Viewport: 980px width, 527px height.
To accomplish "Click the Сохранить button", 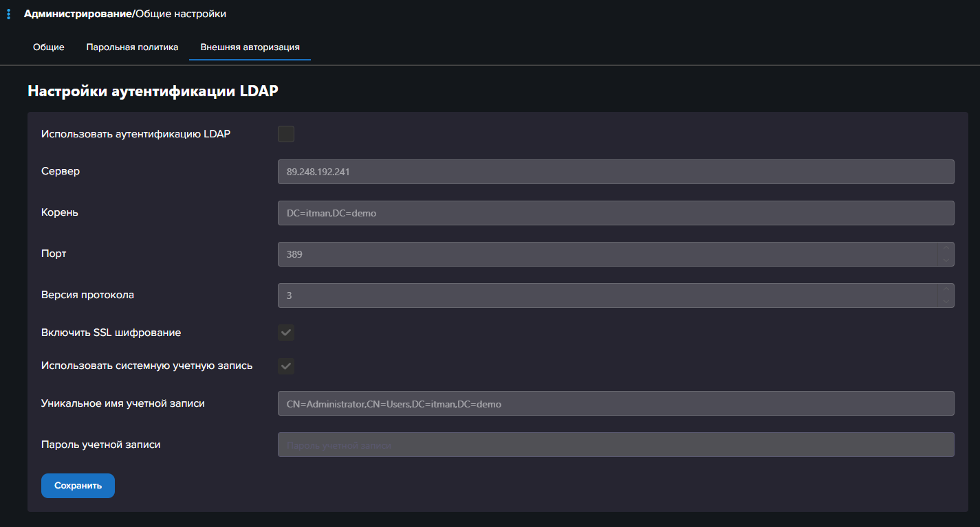I will 78,485.
